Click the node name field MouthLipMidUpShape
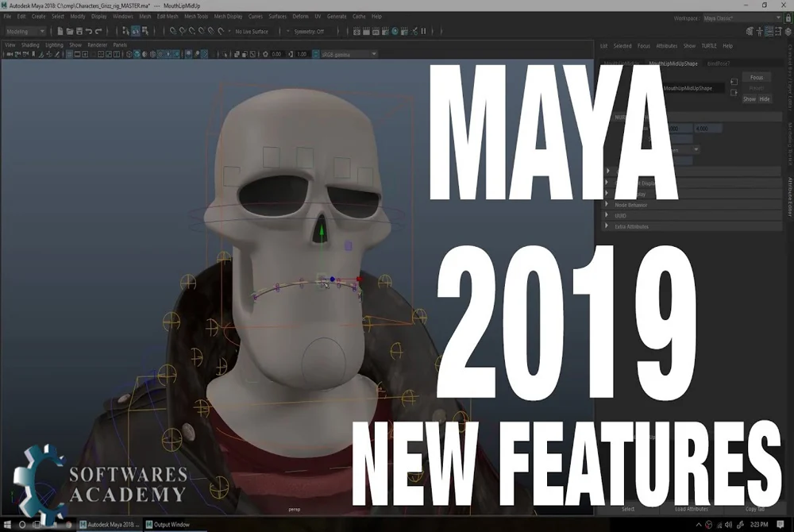The height and width of the screenshot is (532, 794). tap(694, 88)
